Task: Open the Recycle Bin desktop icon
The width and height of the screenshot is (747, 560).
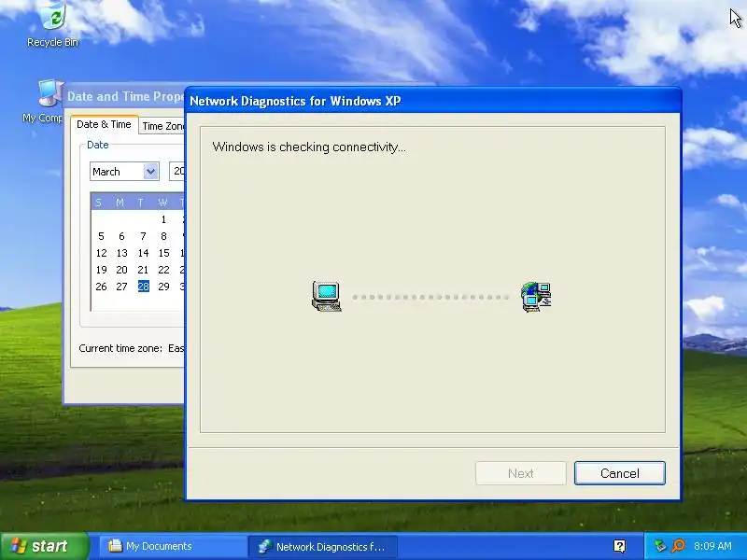Action: tap(53, 25)
